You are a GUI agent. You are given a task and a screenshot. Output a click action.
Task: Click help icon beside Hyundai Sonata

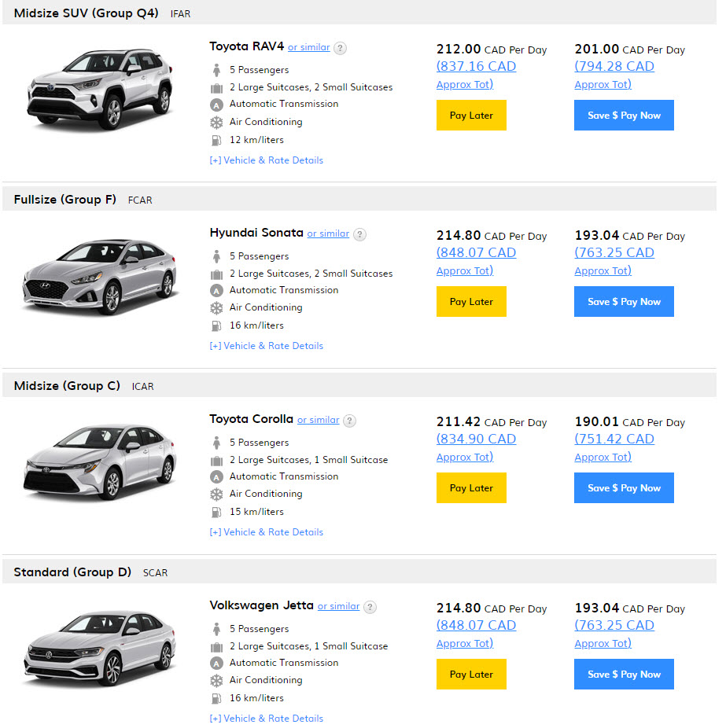point(359,234)
